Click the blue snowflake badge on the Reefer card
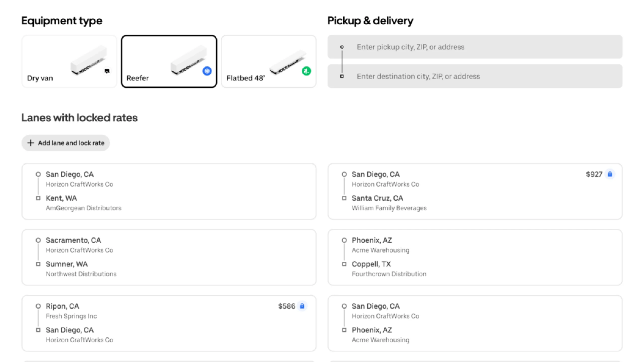 tap(207, 71)
